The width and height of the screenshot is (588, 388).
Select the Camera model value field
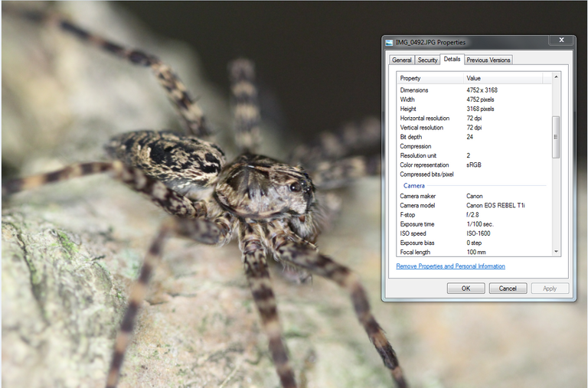coord(495,205)
